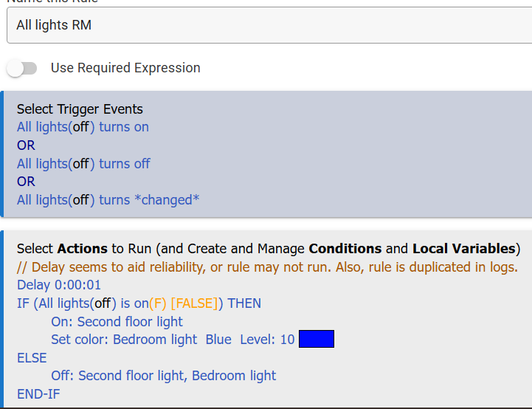The width and height of the screenshot is (532, 409).
Task: Click the END-IF action line
Action: pos(38,394)
